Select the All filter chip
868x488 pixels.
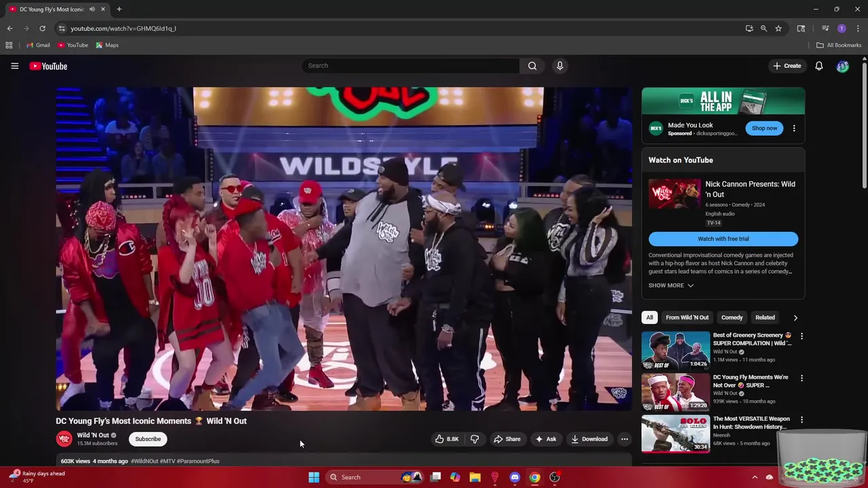(x=650, y=317)
